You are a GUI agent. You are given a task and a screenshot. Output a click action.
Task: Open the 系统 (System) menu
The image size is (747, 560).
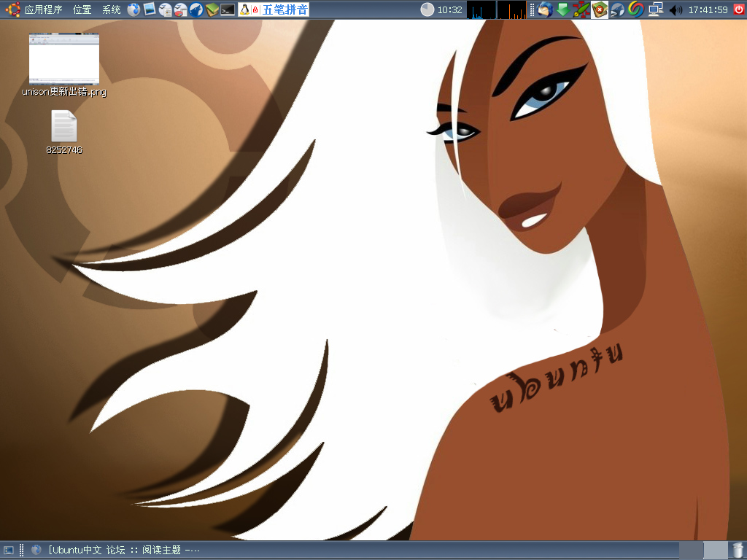[112, 9]
